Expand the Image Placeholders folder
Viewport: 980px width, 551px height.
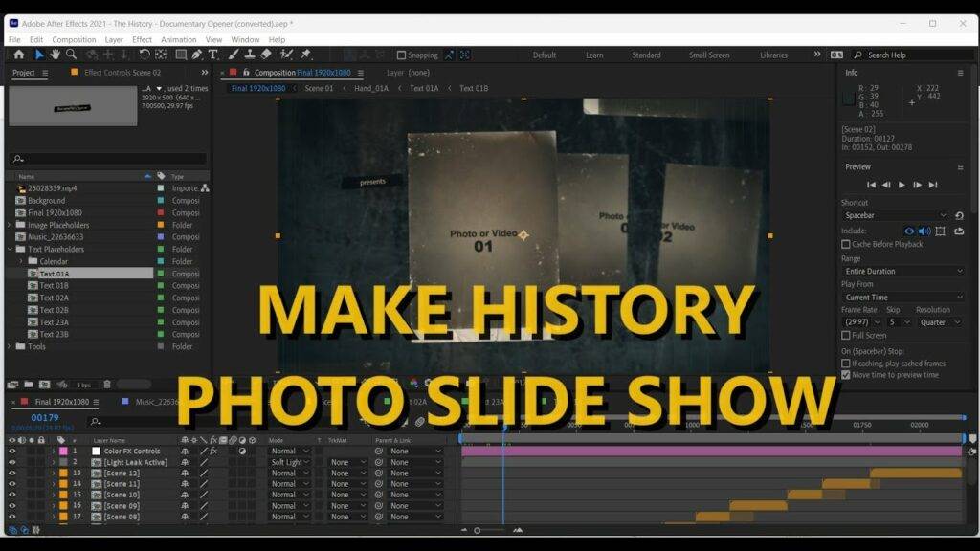(10, 225)
